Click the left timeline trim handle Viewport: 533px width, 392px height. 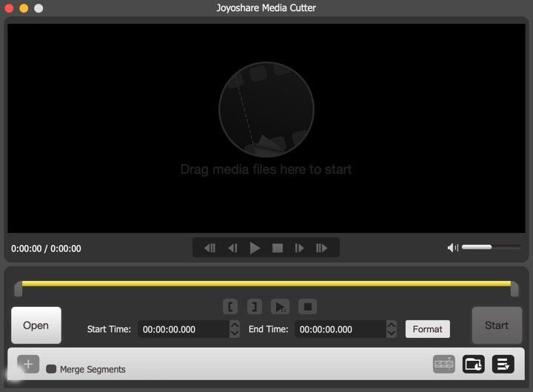click(19, 288)
